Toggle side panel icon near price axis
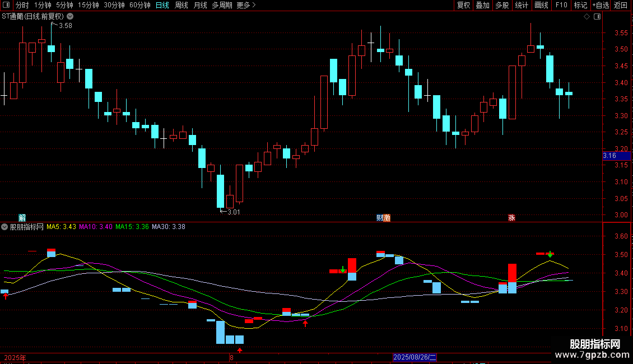This screenshot has height=364, width=633. tap(597, 17)
